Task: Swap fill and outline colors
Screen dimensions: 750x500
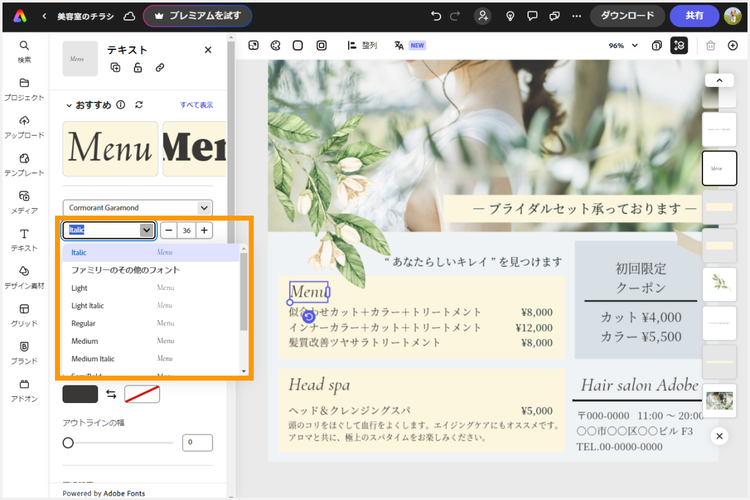Action: tap(111, 394)
